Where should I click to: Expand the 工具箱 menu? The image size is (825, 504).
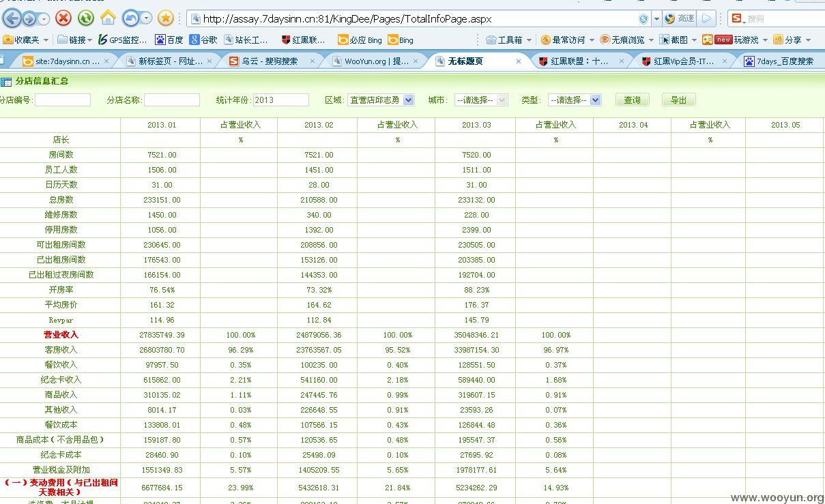(x=510, y=40)
